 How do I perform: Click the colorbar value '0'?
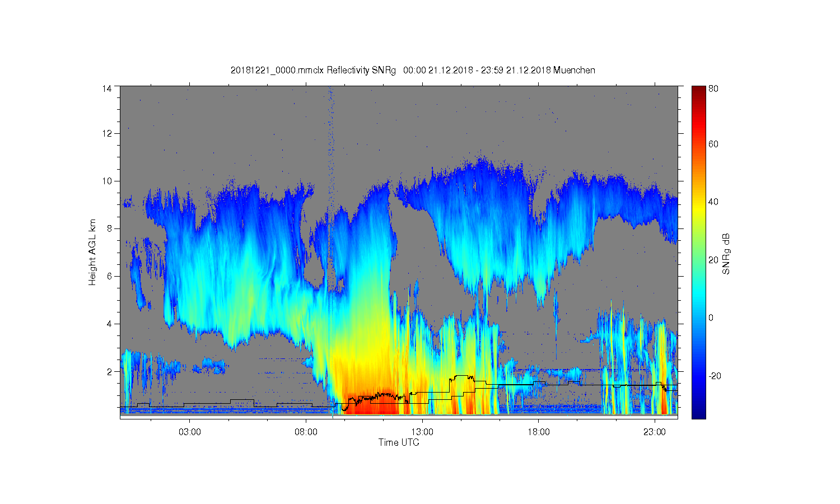(711, 318)
